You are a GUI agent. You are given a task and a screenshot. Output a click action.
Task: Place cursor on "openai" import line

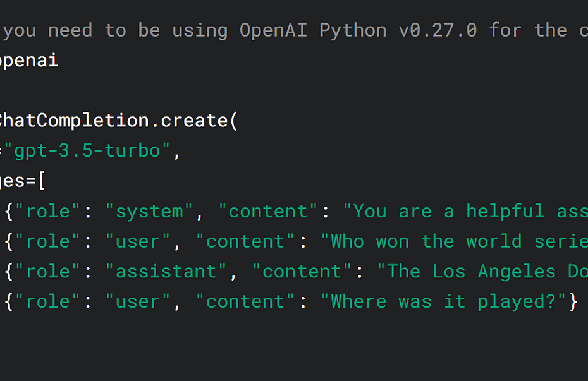[29, 61]
